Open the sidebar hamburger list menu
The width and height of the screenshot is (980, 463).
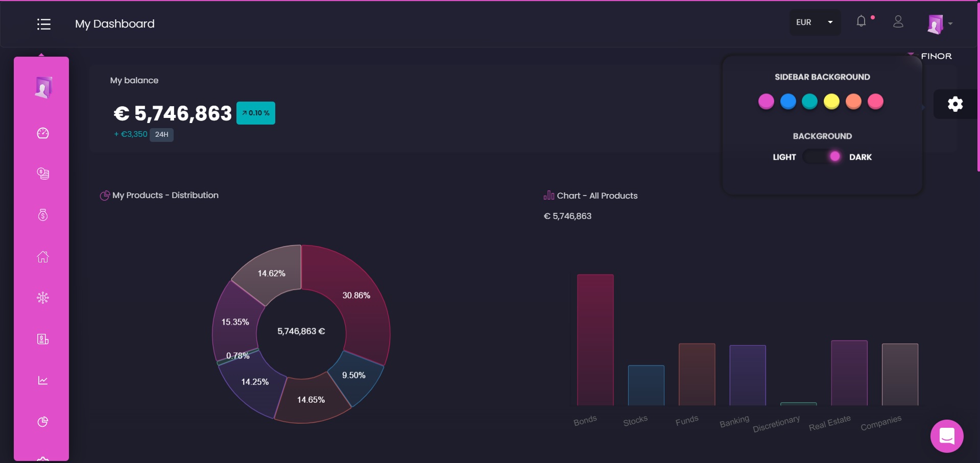click(x=43, y=24)
